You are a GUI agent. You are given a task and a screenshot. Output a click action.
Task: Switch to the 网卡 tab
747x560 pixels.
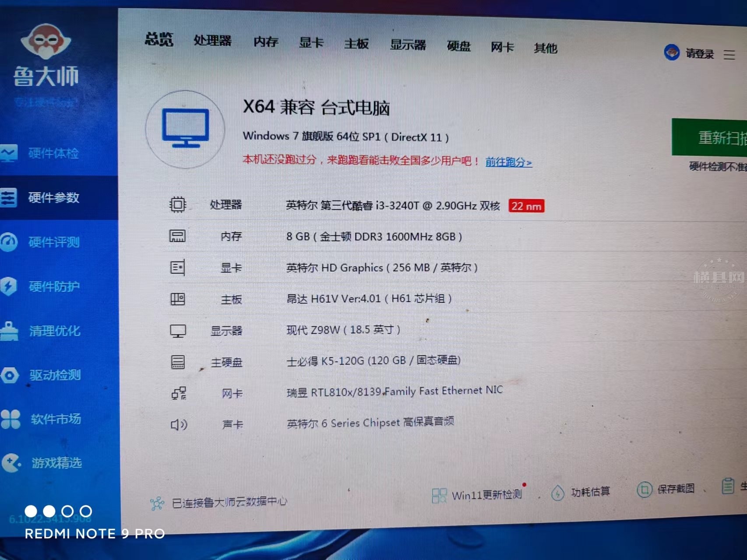[x=502, y=47]
